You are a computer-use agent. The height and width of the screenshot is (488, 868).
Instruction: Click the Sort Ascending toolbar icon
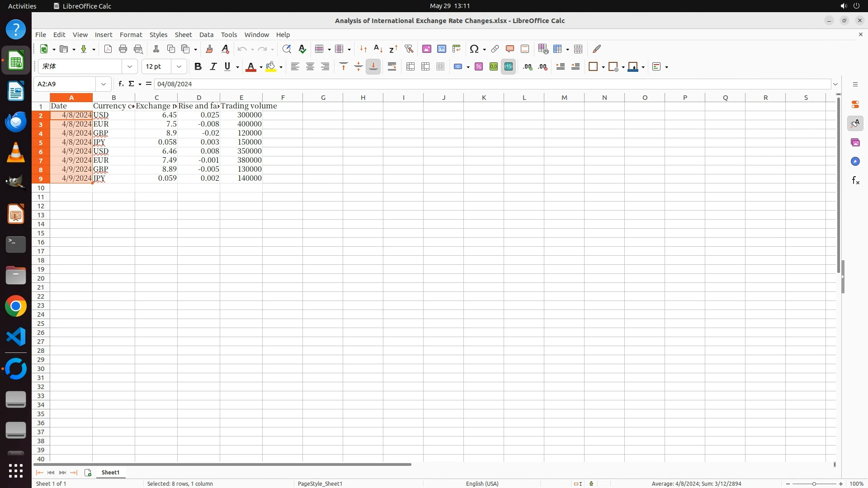(378, 49)
